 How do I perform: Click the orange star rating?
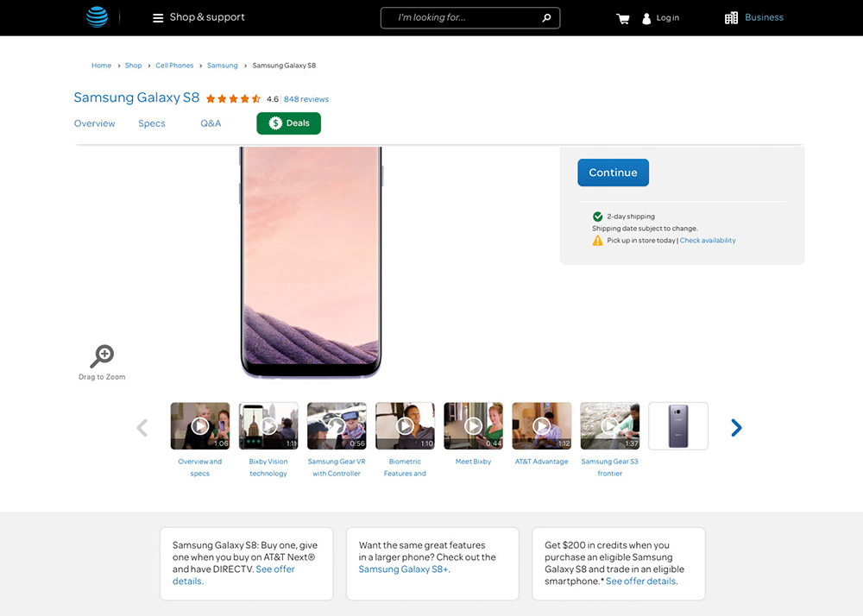click(x=233, y=99)
